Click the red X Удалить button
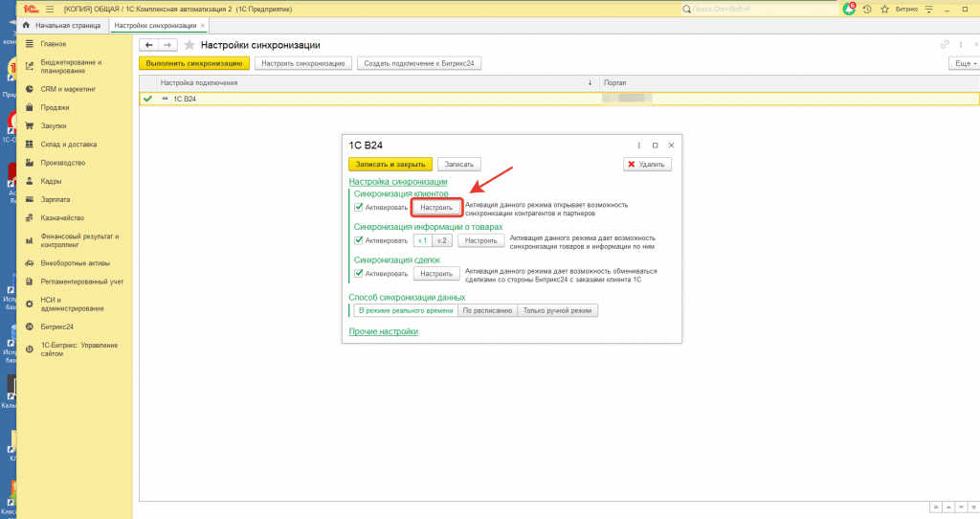 pyautogui.click(x=648, y=165)
